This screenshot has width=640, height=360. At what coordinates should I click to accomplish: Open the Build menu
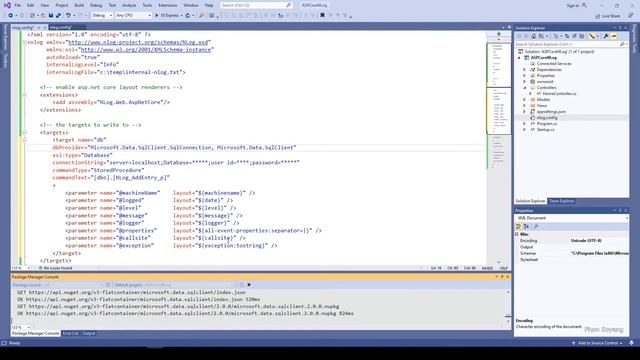point(79,5)
